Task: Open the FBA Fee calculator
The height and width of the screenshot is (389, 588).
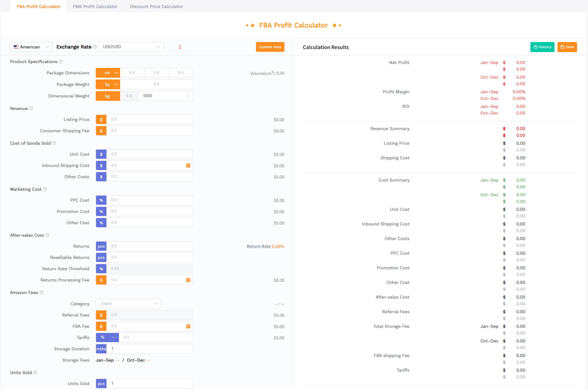Action: (x=188, y=326)
